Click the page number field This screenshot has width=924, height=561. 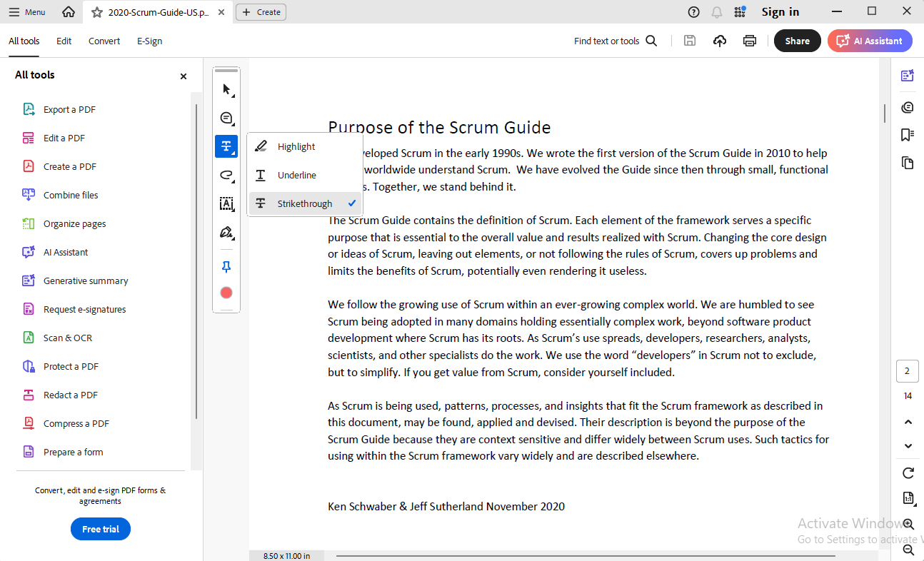908,371
